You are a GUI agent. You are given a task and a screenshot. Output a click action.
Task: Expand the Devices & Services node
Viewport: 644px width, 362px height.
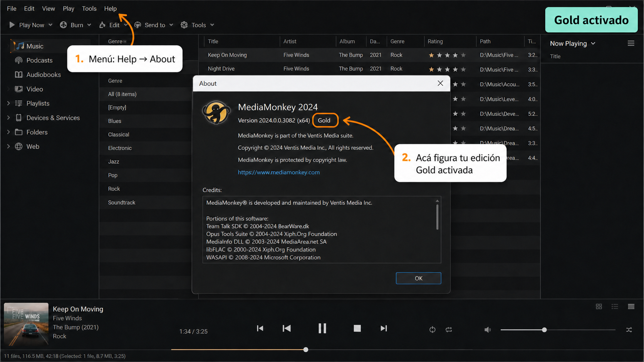coord(8,118)
